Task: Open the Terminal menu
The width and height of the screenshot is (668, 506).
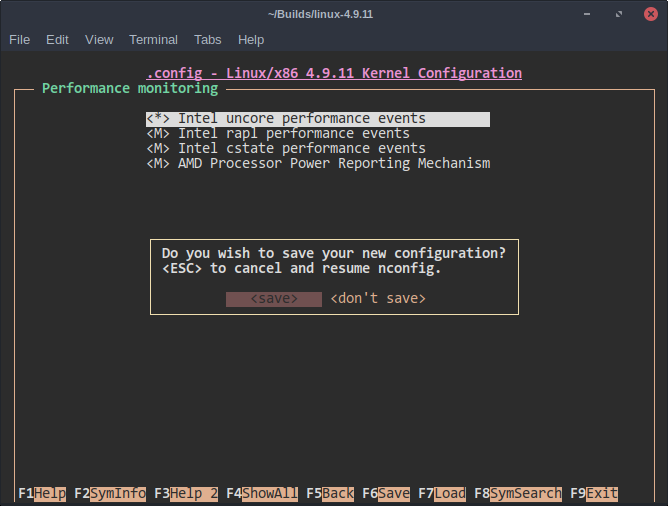Action: coord(153,40)
